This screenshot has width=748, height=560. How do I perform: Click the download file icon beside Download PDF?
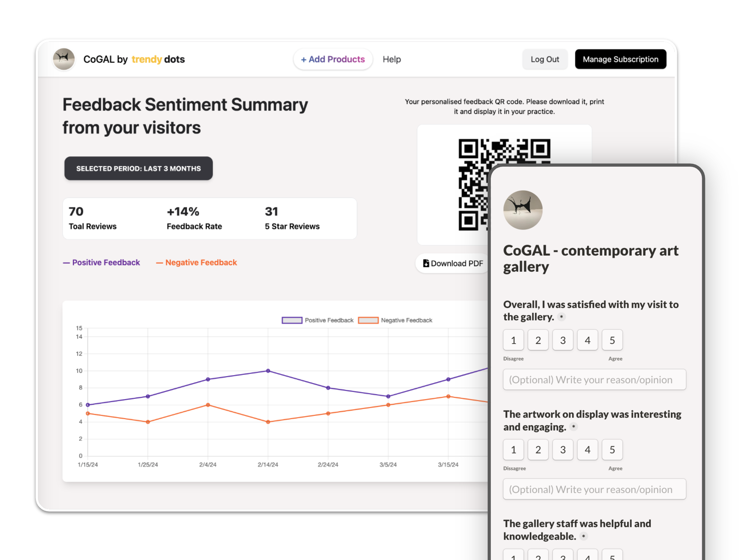(426, 263)
